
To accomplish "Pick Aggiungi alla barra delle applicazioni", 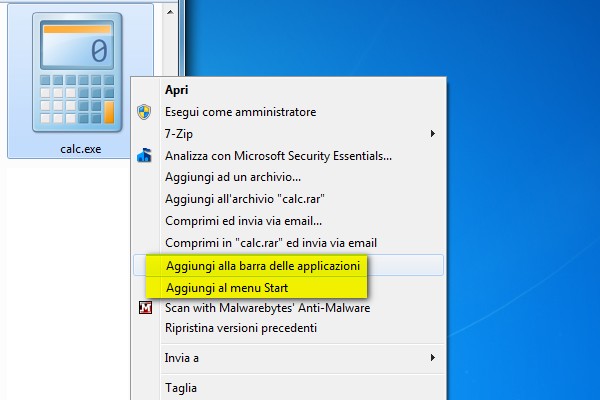I will [263, 266].
